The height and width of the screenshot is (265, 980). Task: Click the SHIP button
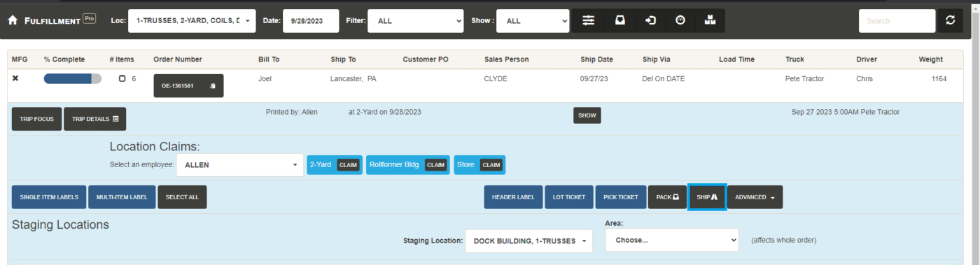pos(707,197)
